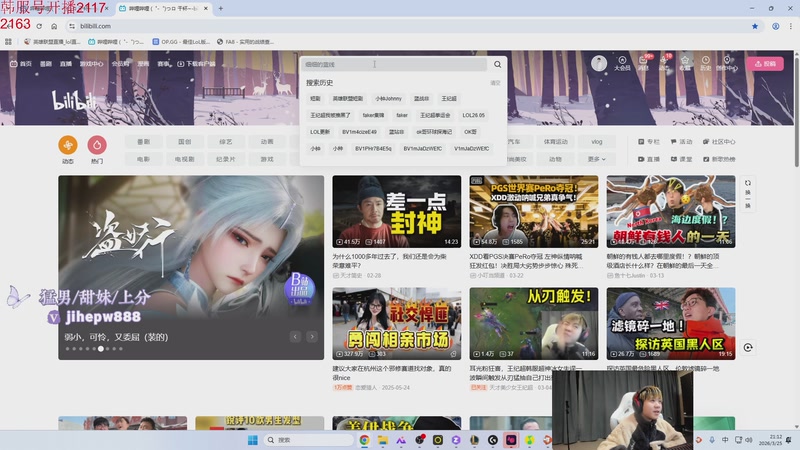Image resolution: width=800 pixels, height=450 pixels.
Task: Open the 专栏 column link
Action: tap(649, 142)
